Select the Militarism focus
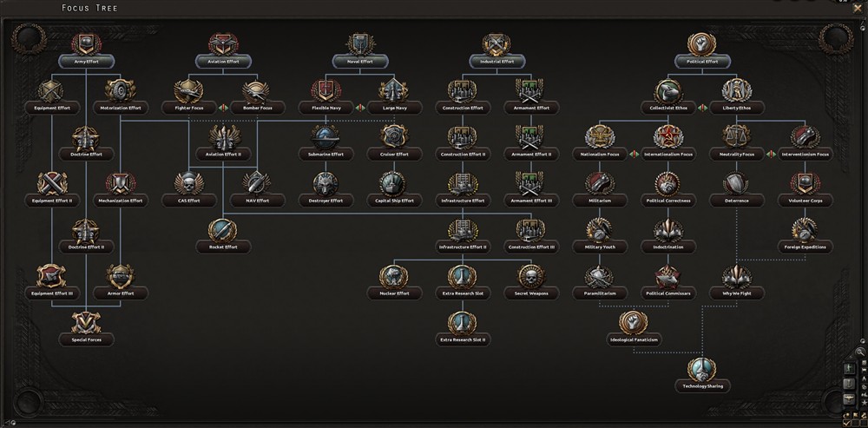This screenshot has width=868, height=428. (600, 183)
